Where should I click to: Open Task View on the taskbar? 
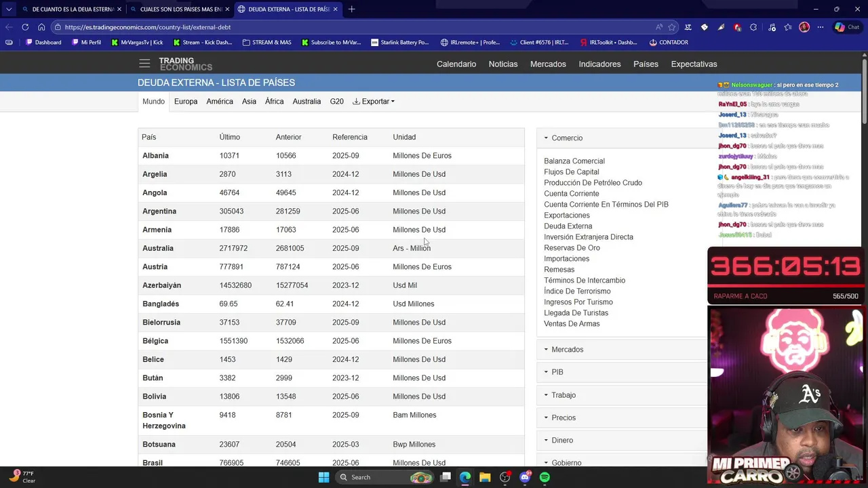click(446, 477)
